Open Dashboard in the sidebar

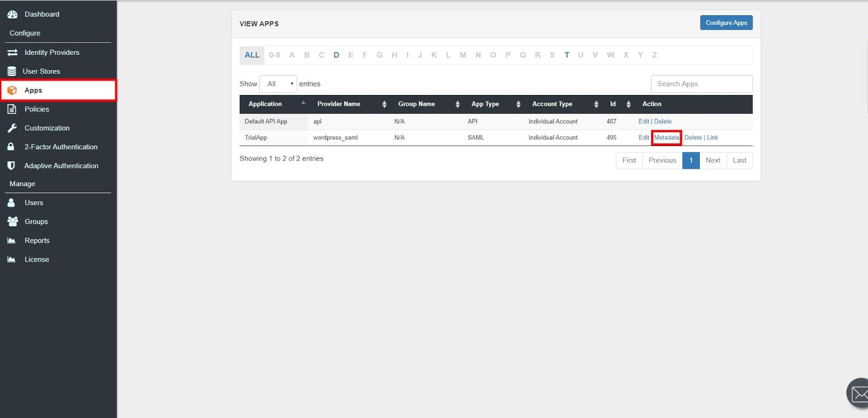pos(42,14)
